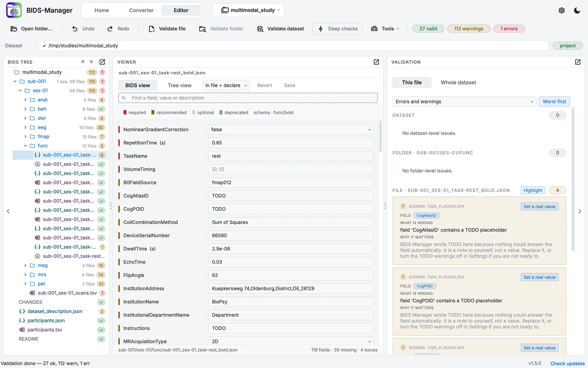
Task: Click the BIDS-Manager brain logo
Action: (x=14, y=10)
